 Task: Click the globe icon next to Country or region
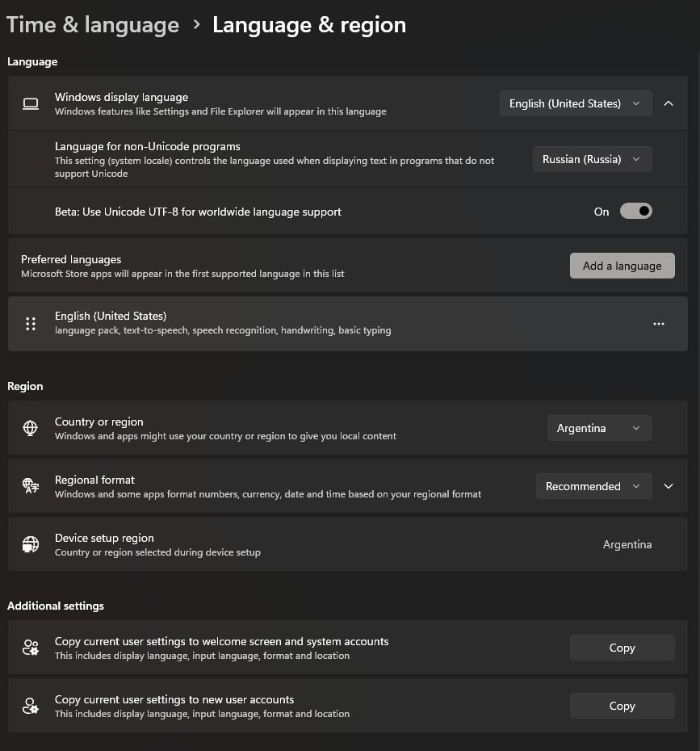click(31, 428)
